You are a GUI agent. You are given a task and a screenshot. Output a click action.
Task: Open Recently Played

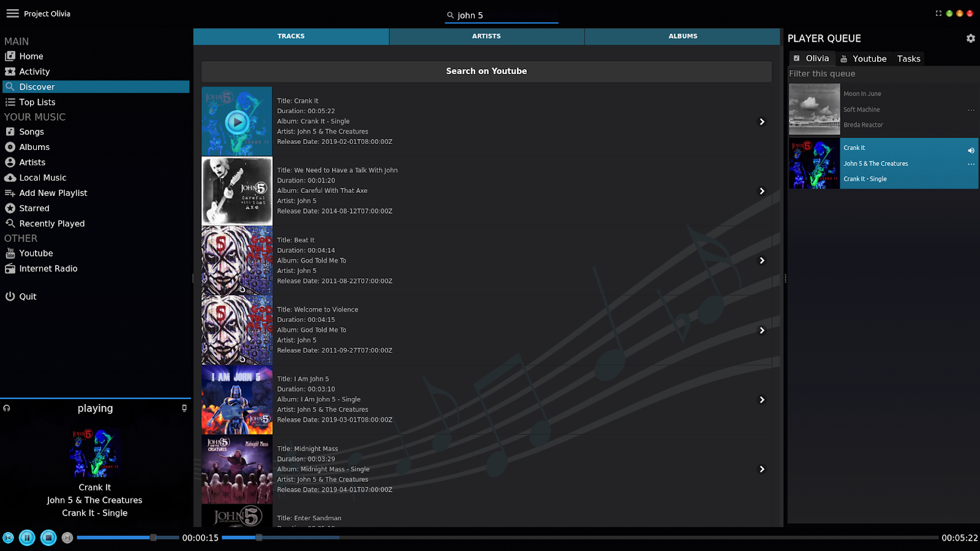[51, 223]
